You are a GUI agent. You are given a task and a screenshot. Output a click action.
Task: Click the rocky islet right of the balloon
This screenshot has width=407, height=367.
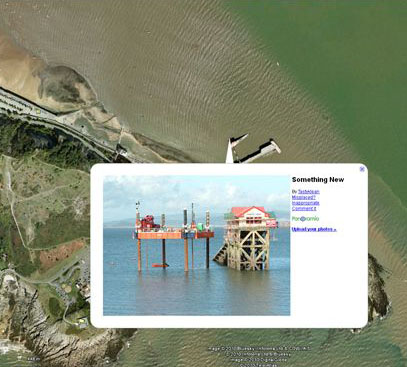[x=378, y=288]
